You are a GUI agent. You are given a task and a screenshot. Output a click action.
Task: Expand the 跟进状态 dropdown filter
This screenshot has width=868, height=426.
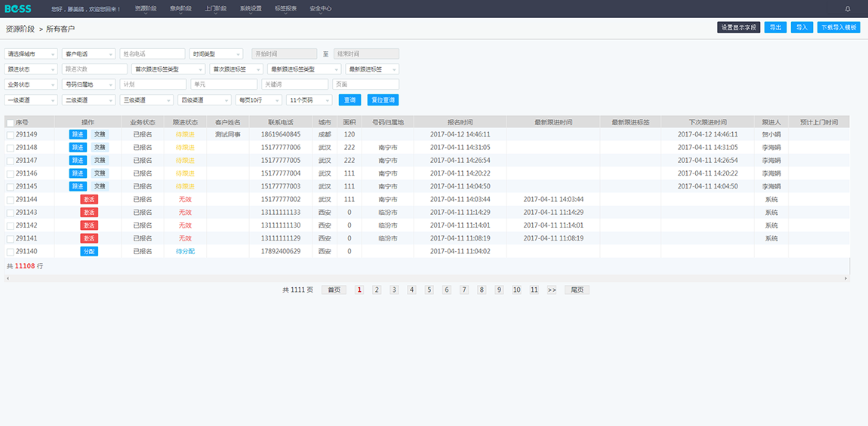(x=31, y=69)
